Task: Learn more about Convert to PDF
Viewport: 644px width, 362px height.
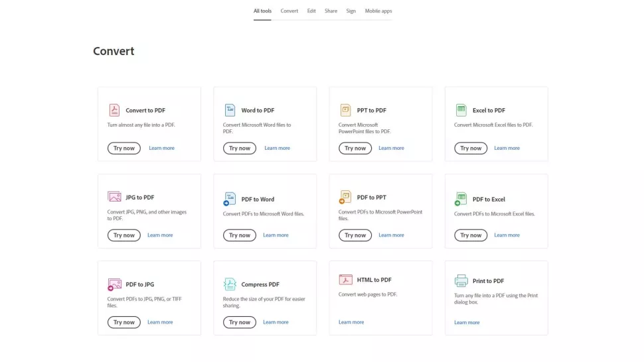Action: click(x=161, y=148)
